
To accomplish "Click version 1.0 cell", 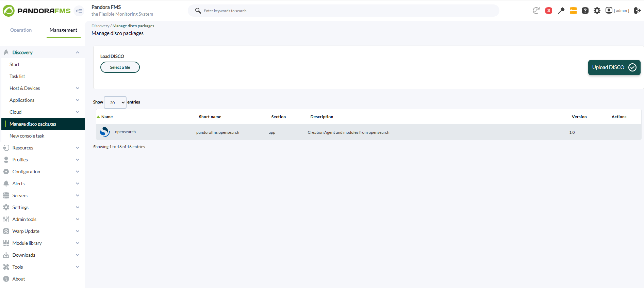I will click(572, 132).
